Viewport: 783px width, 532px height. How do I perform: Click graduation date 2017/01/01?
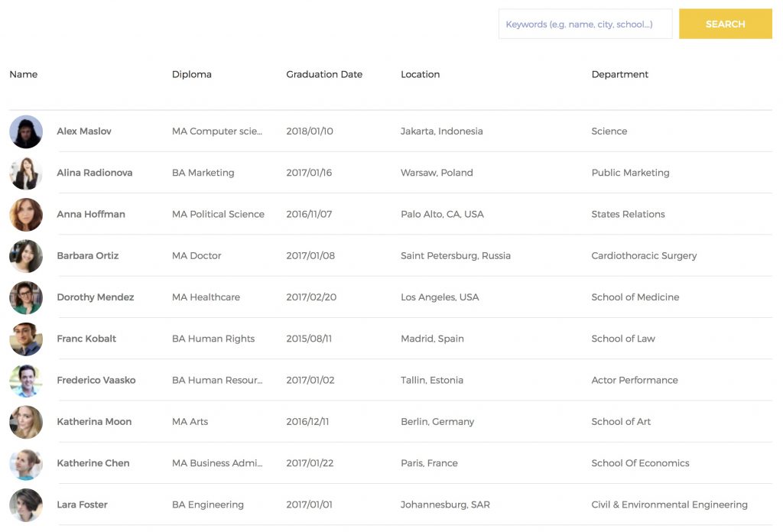(309, 504)
